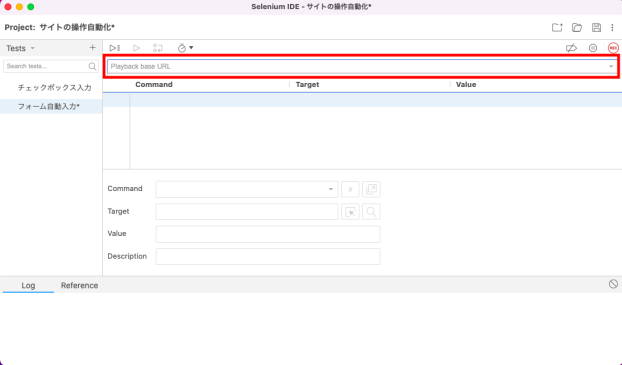The image size is (622, 365).
Task: Expand Playback base URL dropdown arrow
Action: (611, 66)
